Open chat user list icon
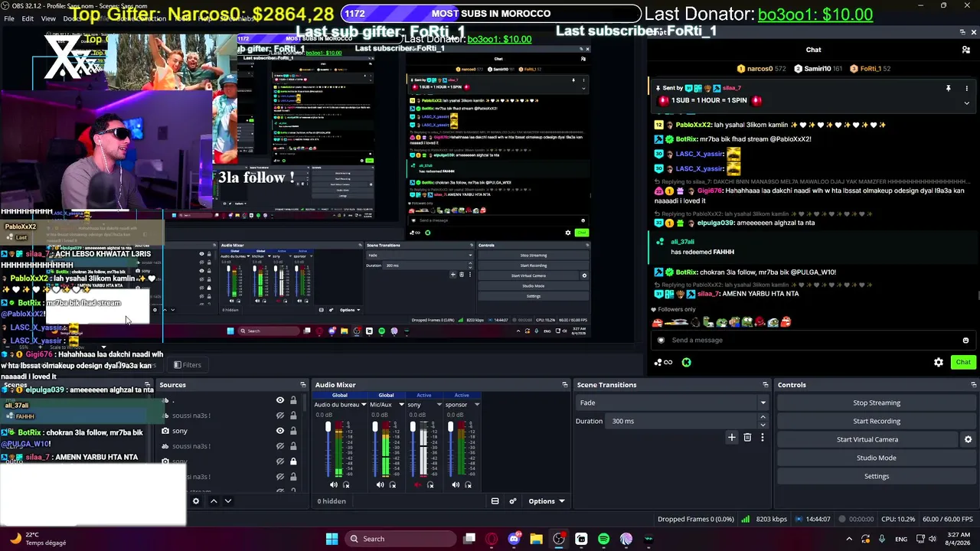980x551 pixels. pyautogui.click(x=966, y=50)
